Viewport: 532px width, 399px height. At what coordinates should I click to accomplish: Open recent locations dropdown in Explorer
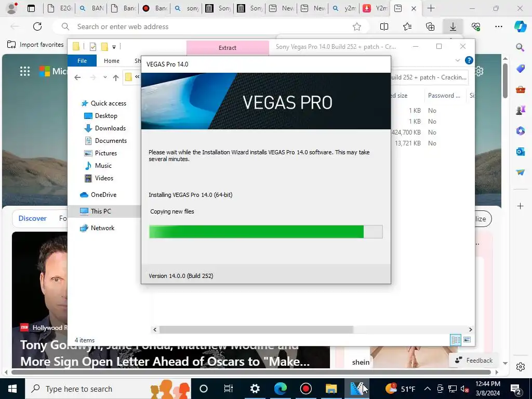(x=105, y=77)
